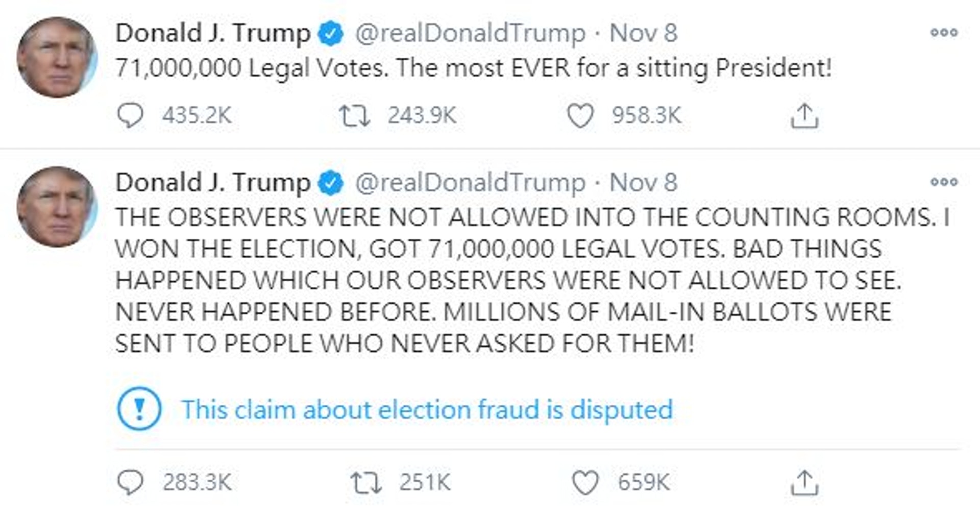Share the first tweet via share icon
Screen dimensions: 980x515
click(804, 116)
